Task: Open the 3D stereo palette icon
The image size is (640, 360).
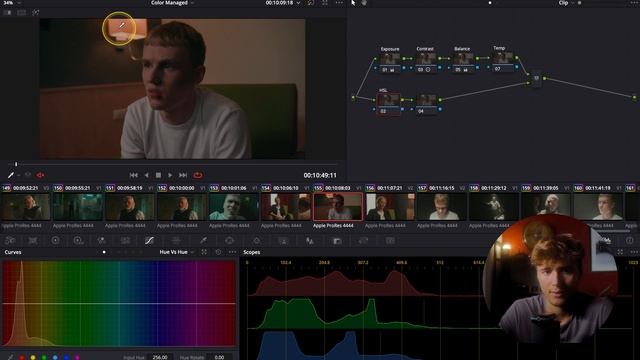Action: tap(390, 241)
